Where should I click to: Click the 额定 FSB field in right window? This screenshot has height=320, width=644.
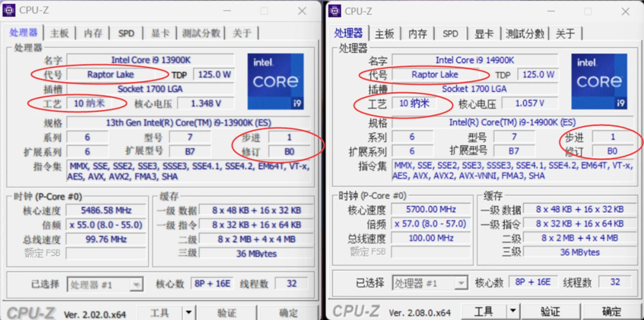[x=431, y=252]
